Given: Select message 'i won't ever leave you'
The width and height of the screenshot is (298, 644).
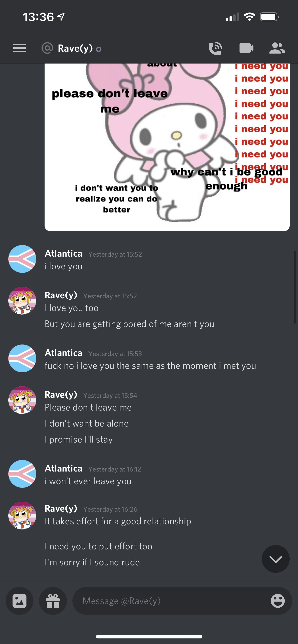Looking at the screenshot, I should pyautogui.click(x=88, y=481).
